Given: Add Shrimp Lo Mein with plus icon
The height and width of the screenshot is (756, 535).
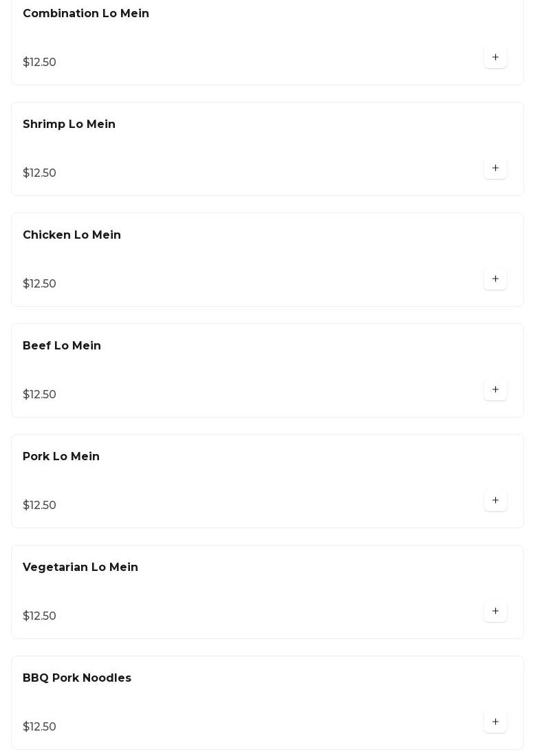Looking at the screenshot, I should tap(495, 169).
